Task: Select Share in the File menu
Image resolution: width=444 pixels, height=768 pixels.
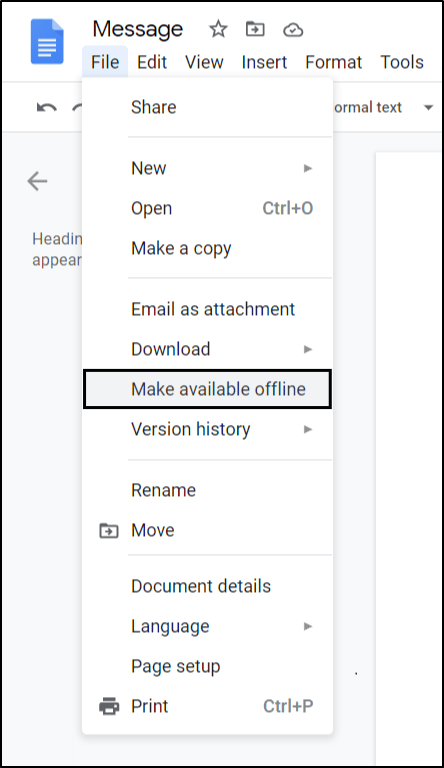Action: coord(207,107)
